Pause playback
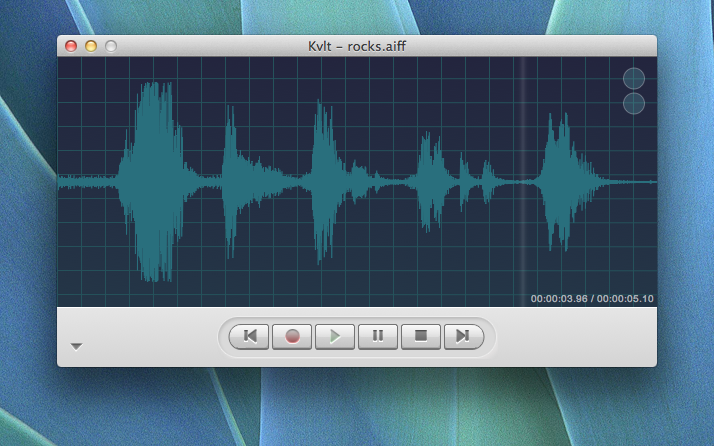Image resolution: width=714 pixels, height=446 pixels. pyautogui.click(x=378, y=337)
